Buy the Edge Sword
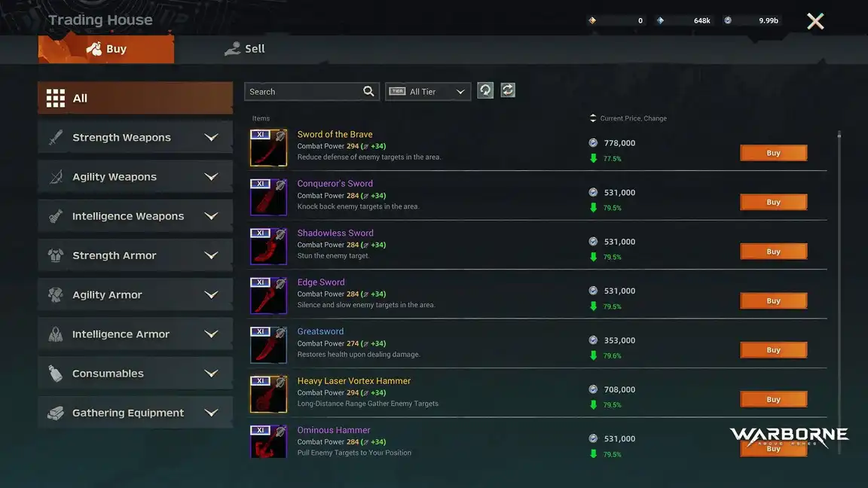The width and height of the screenshot is (868, 488). tap(773, 300)
